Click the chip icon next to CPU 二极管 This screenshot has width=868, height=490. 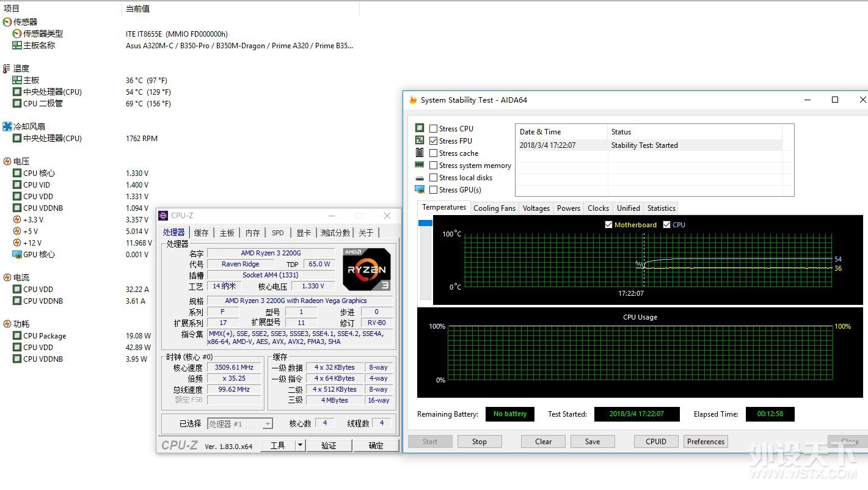[x=16, y=103]
